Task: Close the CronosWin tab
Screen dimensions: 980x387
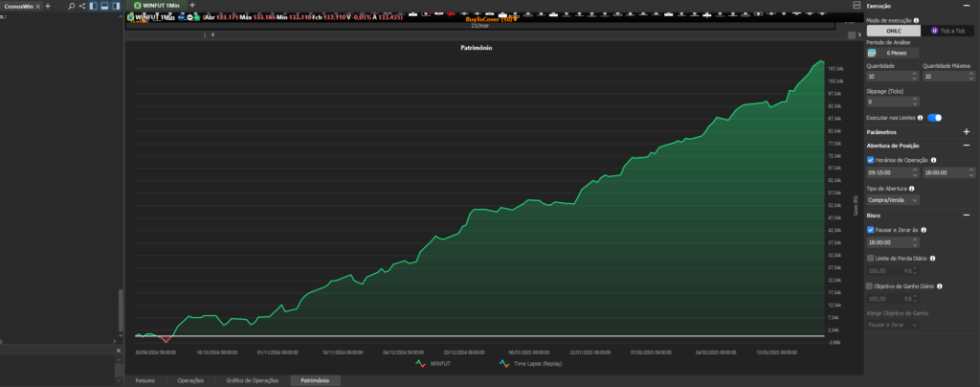Action: pyautogui.click(x=38, y=6)
